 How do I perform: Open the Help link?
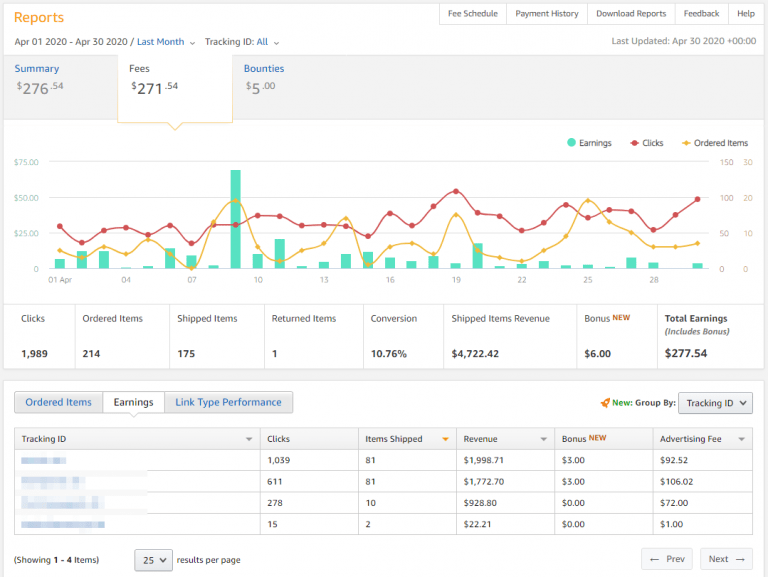[x=745, y=14]
